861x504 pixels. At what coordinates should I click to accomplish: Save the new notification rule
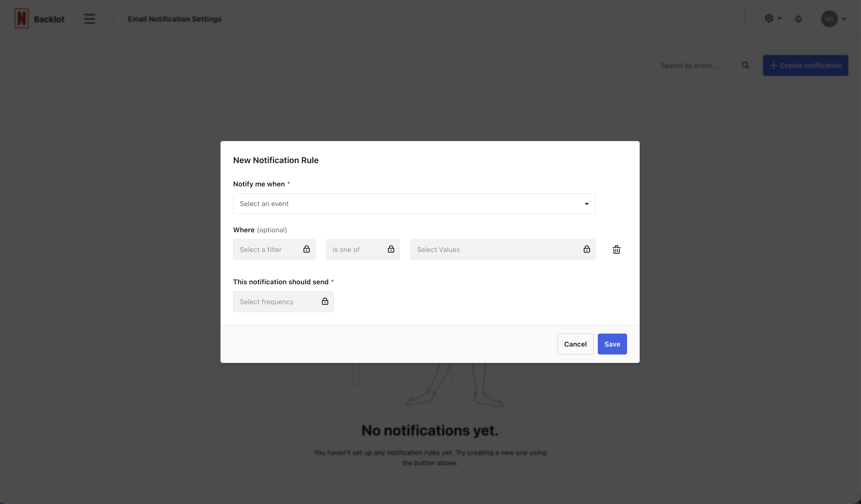(x=612, y=344)
